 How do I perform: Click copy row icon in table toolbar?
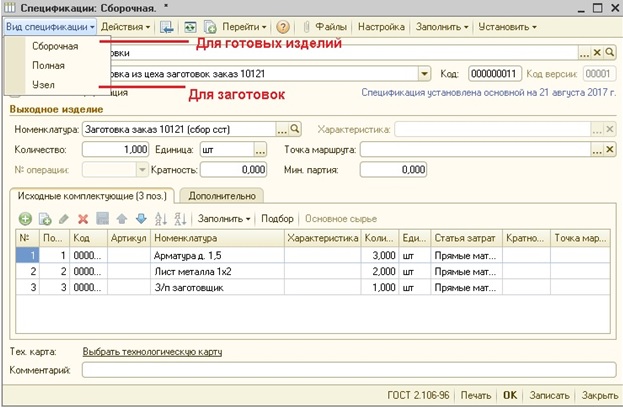(44, 219)
